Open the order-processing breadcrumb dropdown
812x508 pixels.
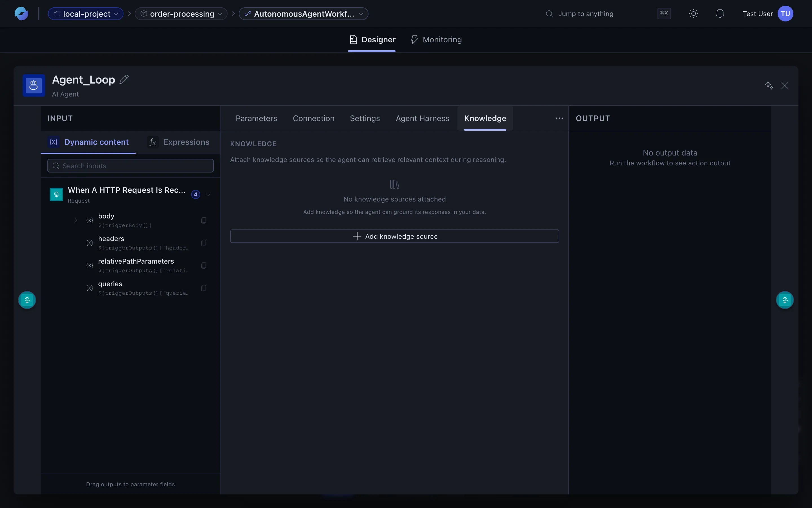tap(181, 14)
